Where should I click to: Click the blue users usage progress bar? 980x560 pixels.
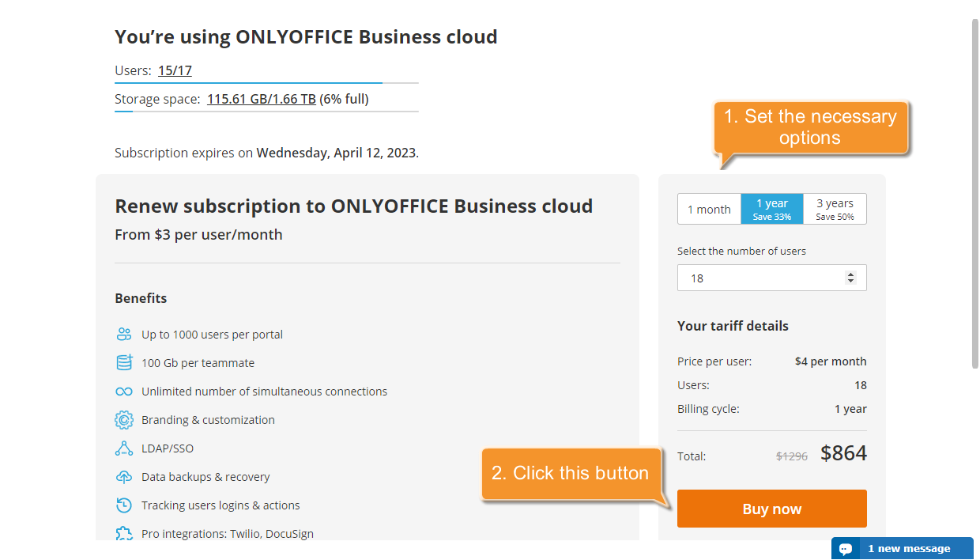(x=248, y=81)
